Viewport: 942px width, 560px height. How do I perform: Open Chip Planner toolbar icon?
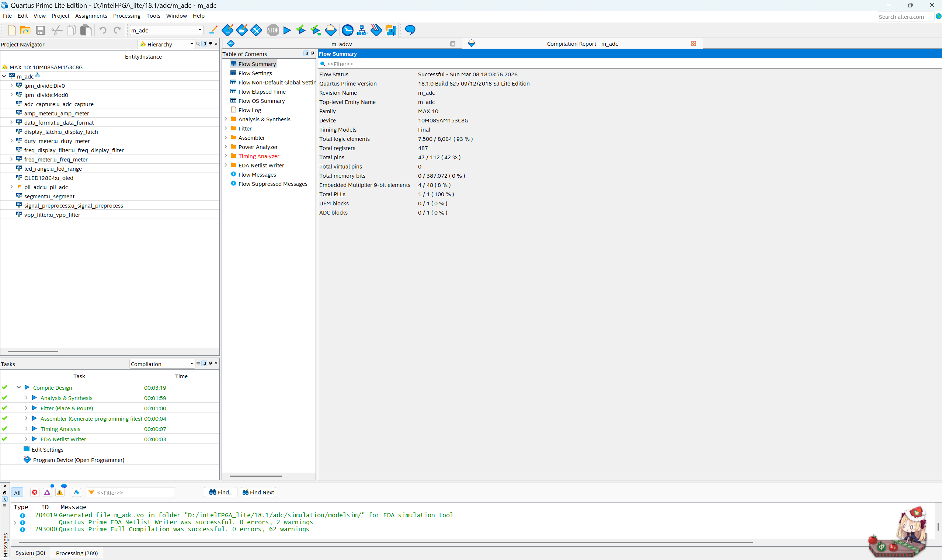(256, 30)
